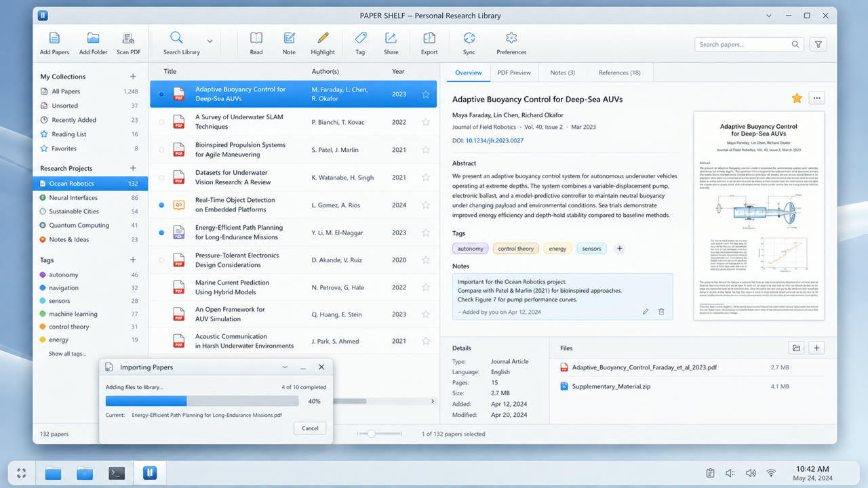Click the volume speaker icon in system tray

click(751, 473)
